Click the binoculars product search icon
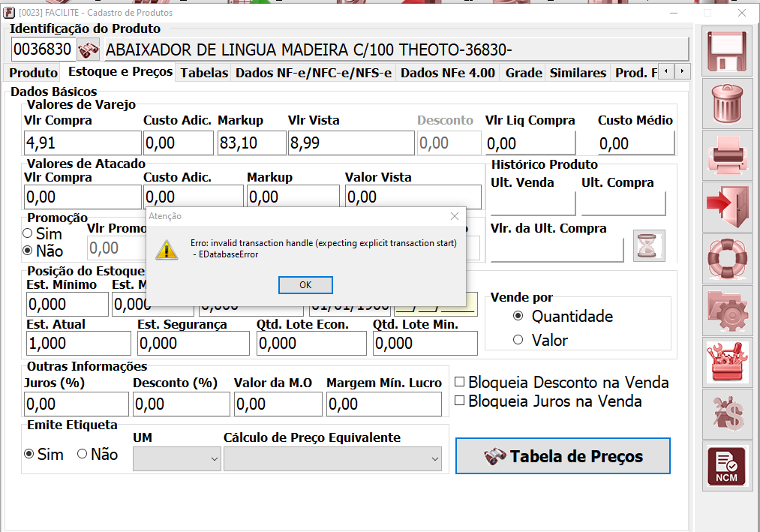The height and width of the screenshot is (532, 760). 89,50
